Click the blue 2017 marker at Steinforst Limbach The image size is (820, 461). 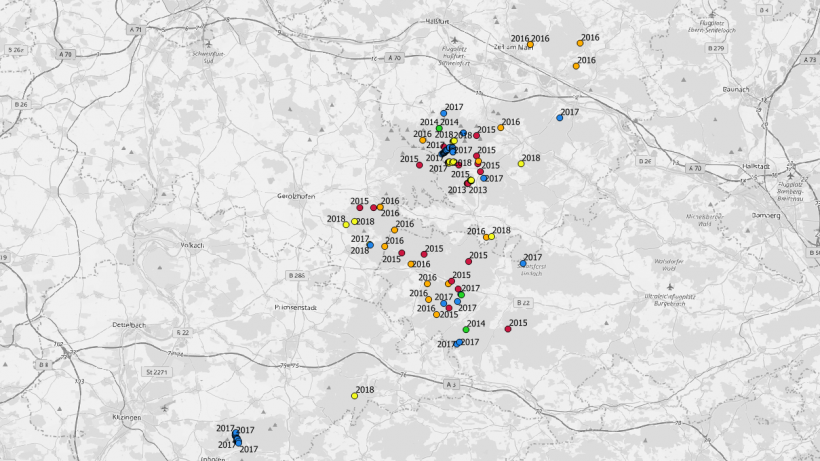pos(523,264)
